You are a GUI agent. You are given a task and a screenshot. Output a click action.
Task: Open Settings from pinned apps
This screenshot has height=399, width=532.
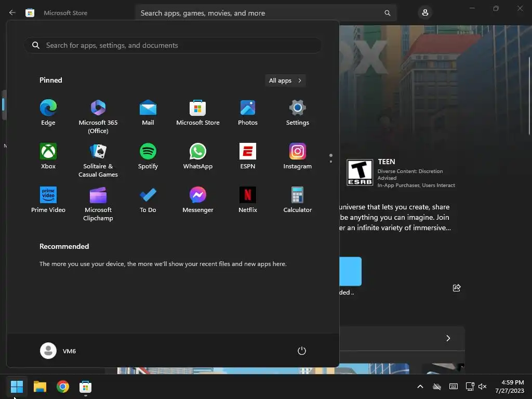[298, 113]
